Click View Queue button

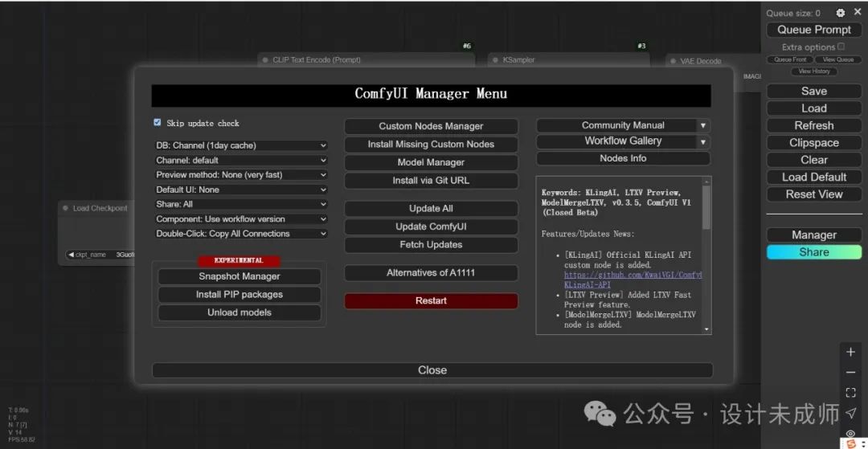click(x=838, y=59)
